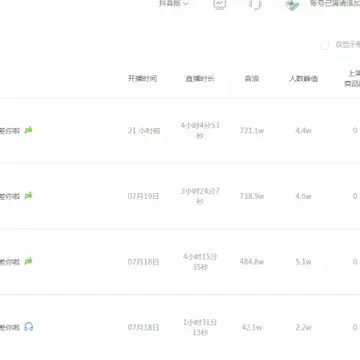Screen dimensions: 360x360
Task: Select the peak viewers value "5.1w"
Action: coord(303,262)
